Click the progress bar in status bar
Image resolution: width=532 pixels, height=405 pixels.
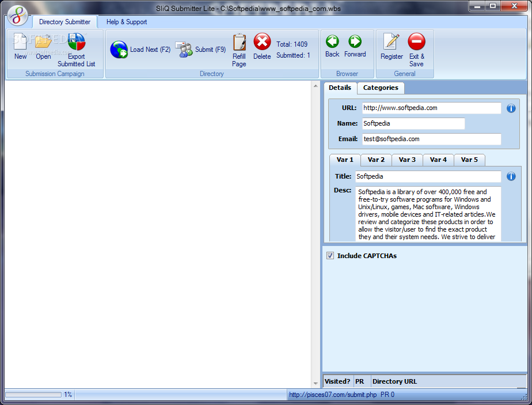(x=33, y=395)
